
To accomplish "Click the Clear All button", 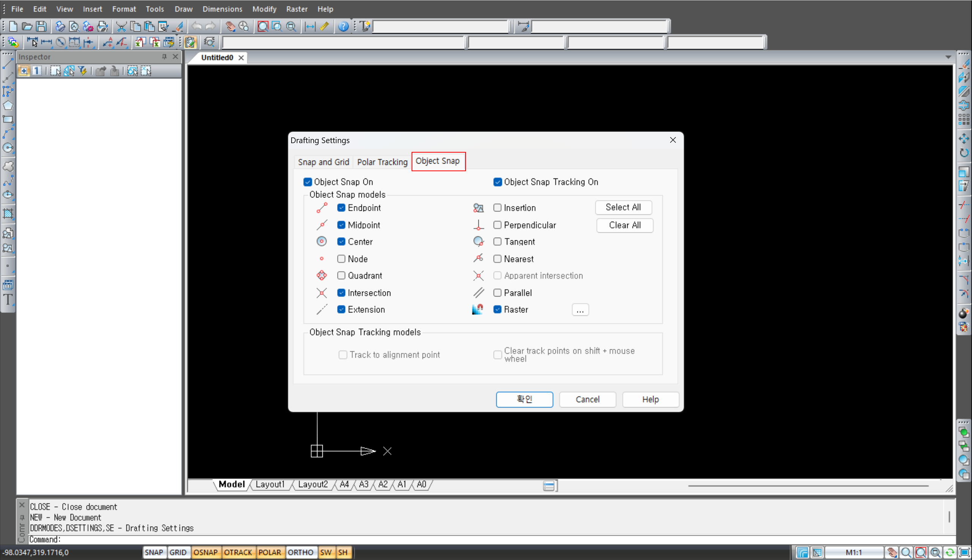I will (625, 225).
